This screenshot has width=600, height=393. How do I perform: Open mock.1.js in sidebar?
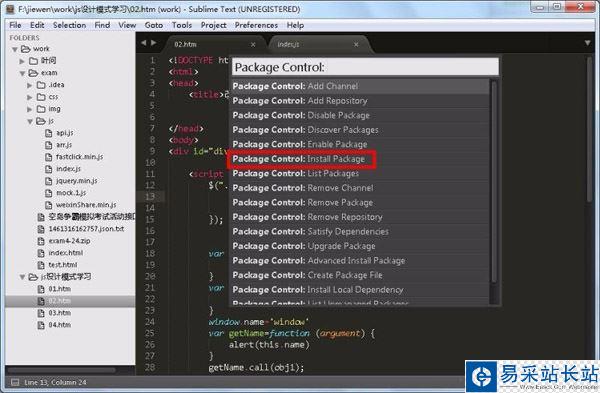point(71,192)
